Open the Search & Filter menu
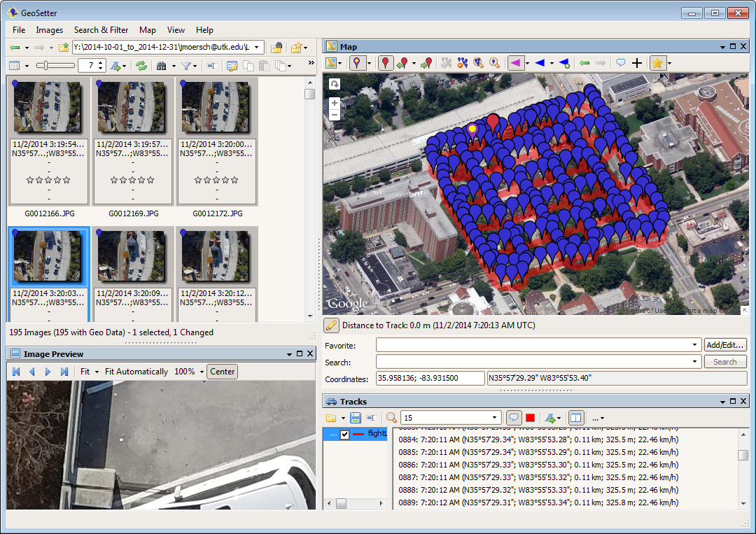Image resolution: width=756 pixels, height=534 pixels. pos(101,30)
